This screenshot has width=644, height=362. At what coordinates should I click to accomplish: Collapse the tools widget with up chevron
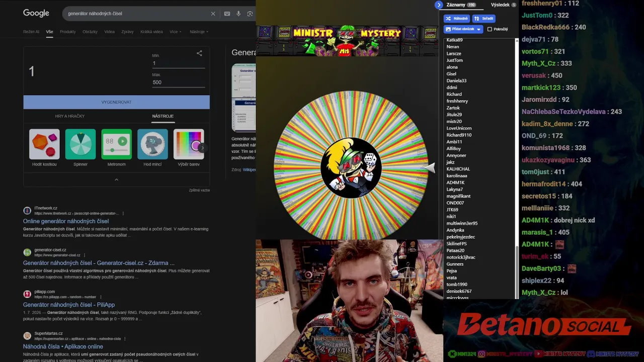[116, 179]
